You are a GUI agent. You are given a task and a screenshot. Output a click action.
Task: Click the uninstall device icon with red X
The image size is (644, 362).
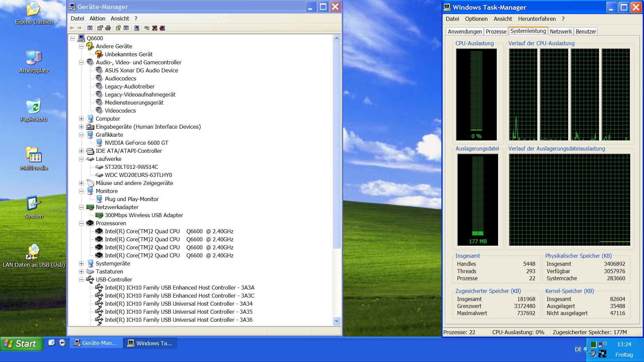[x=154, y=28]
